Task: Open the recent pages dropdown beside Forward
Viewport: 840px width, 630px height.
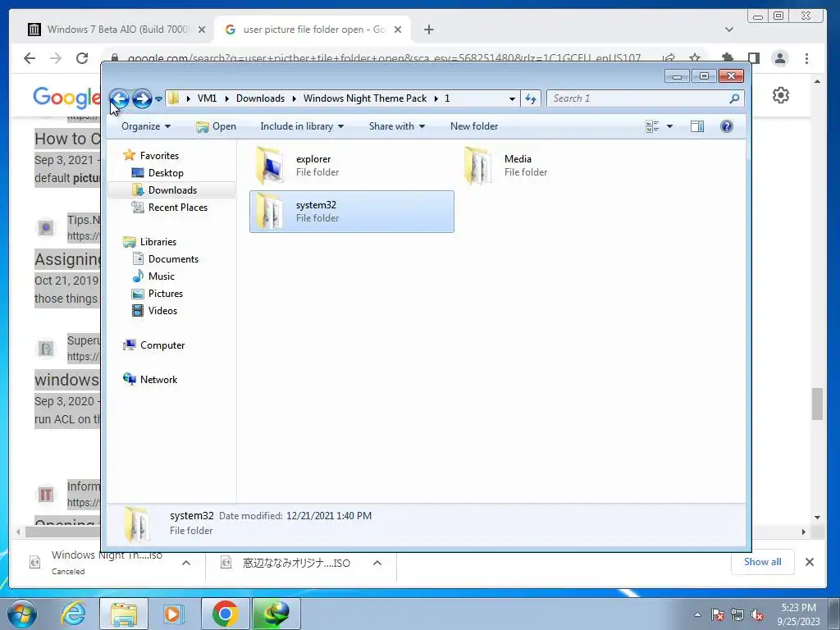Action: [x=158, y=98]
